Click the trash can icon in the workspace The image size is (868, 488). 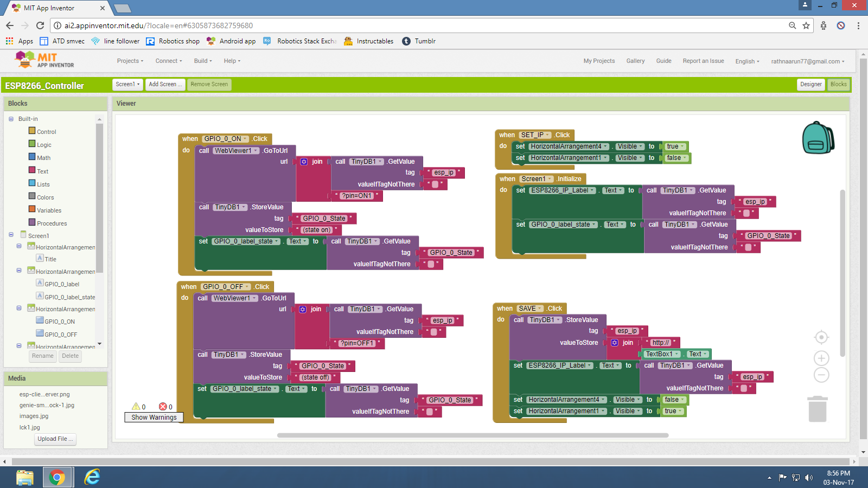pyautogui.click(x=817, y=409)
